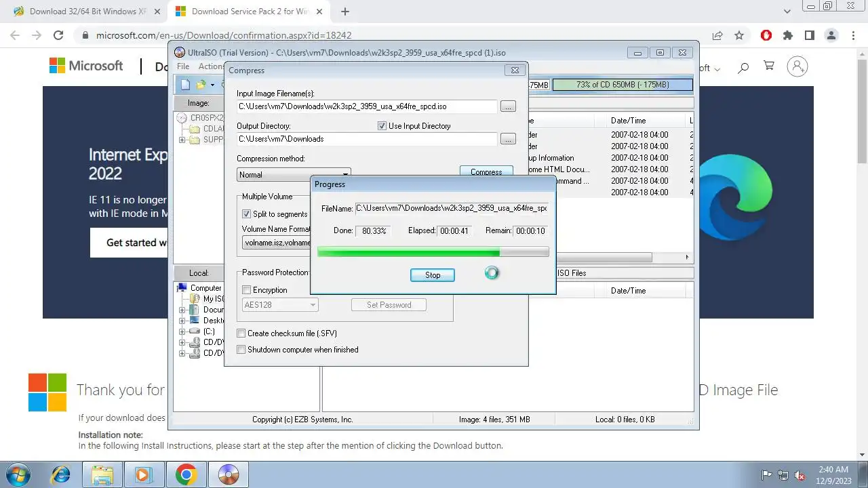Image resolution: width=868 pixels, height=488 pixels.
Task: Click the (C:) drive icon in Local tree
Action: pos(195,331)
